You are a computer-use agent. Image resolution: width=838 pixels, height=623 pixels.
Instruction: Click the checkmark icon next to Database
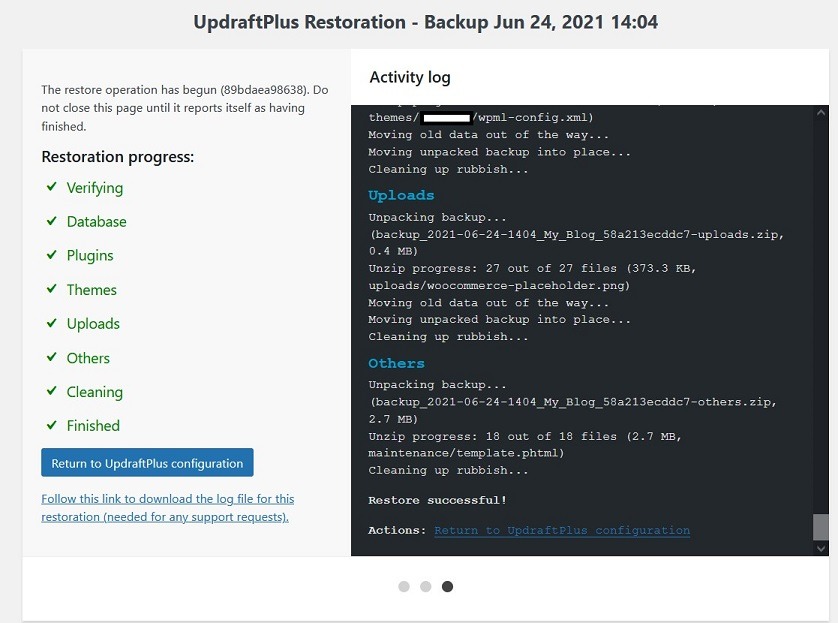(x=52, y=221)
